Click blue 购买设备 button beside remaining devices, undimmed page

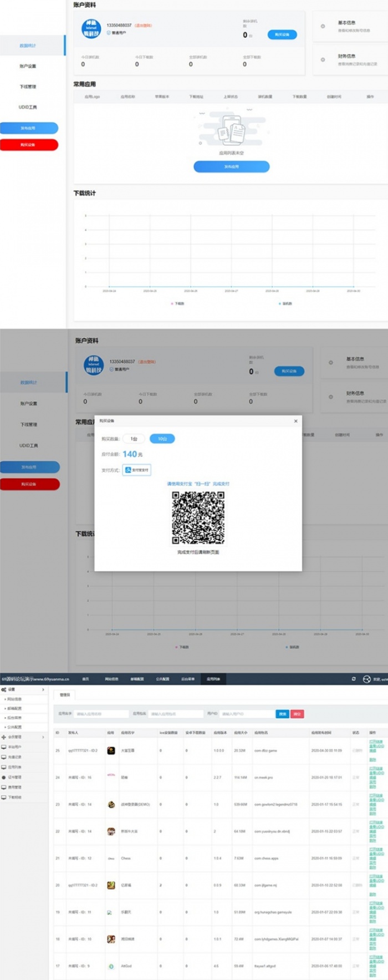point(282,35)
